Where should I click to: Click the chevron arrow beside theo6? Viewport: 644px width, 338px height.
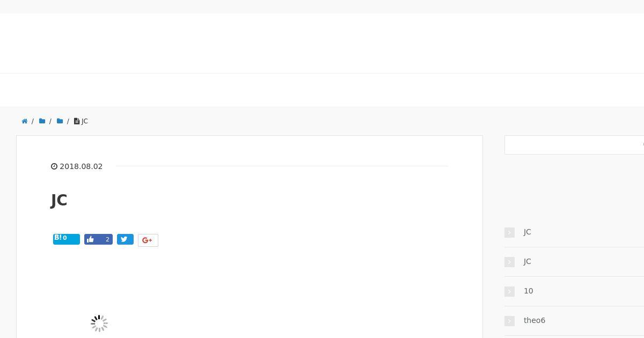click(509, 321)
